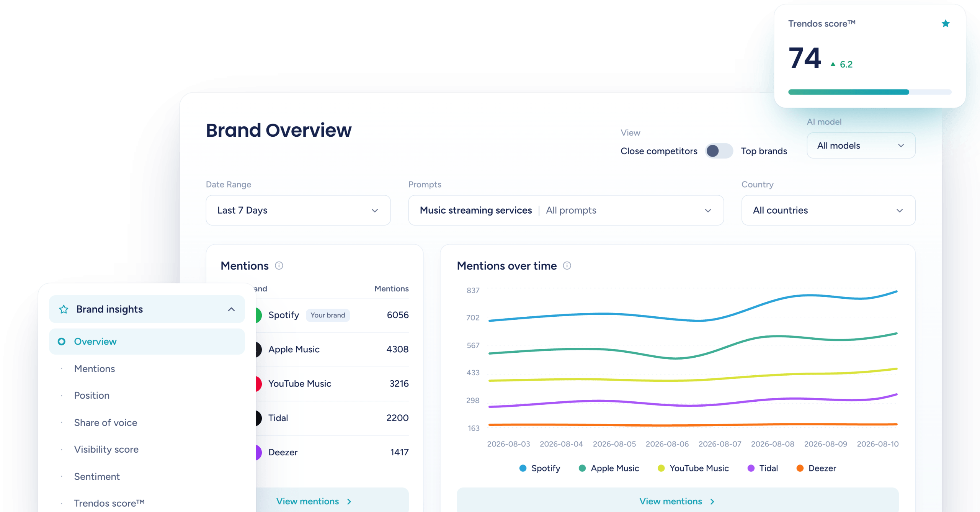Toggle Spotify series in chart legend

(x=540, y=468)
